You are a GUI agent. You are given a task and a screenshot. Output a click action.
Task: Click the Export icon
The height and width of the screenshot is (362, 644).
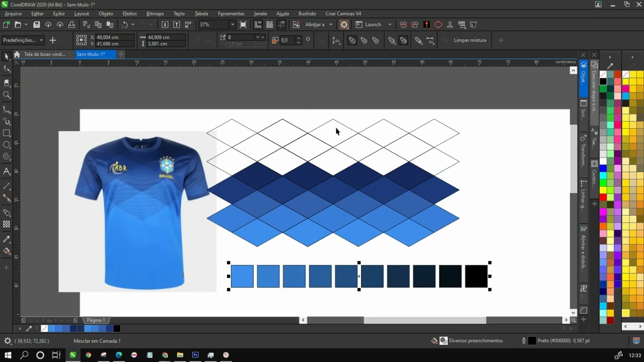[176, 24]
